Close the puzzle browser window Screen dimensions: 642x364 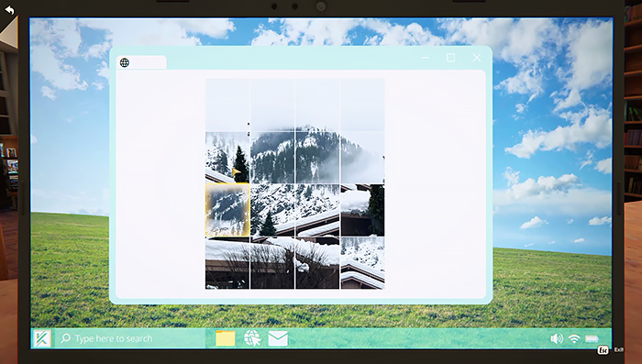coord(477,58)
